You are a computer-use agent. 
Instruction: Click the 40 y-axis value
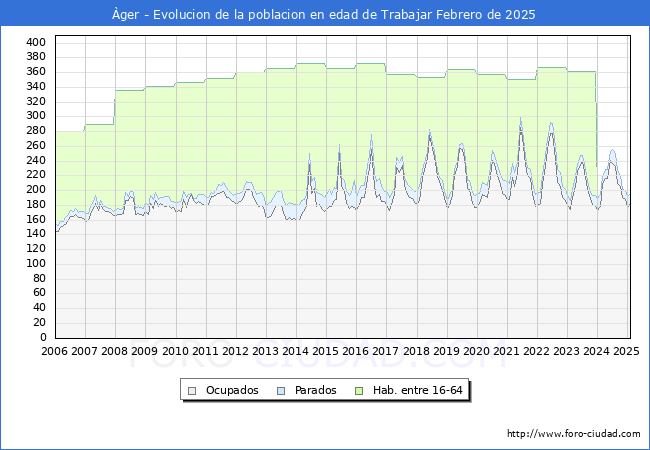point(39,307)
